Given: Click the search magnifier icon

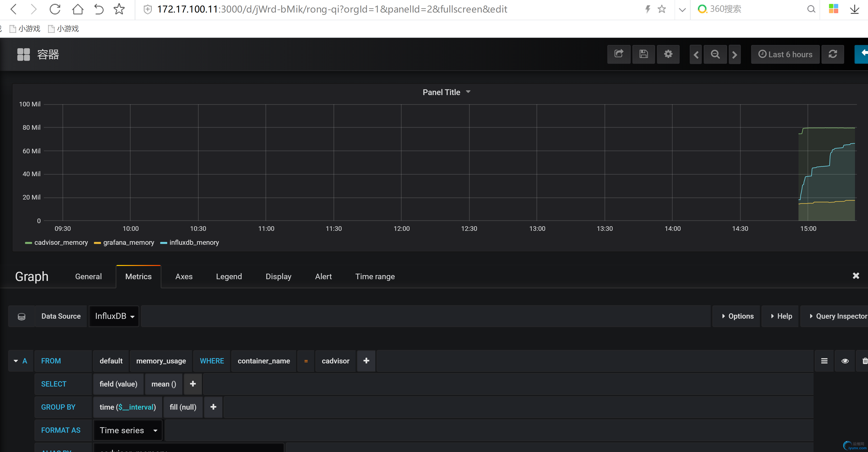Looking at the screenshot, I should [811, 9].
